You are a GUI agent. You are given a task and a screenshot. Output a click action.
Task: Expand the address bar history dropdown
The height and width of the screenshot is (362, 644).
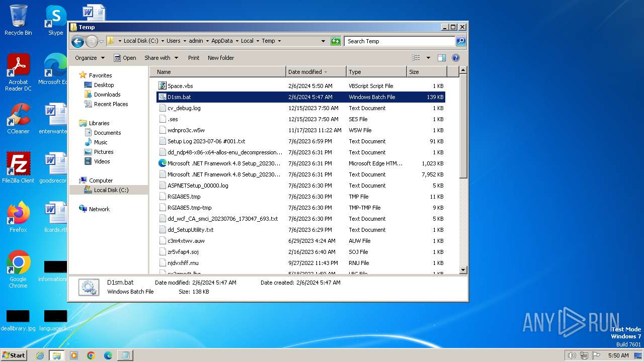tap(323, 41)
